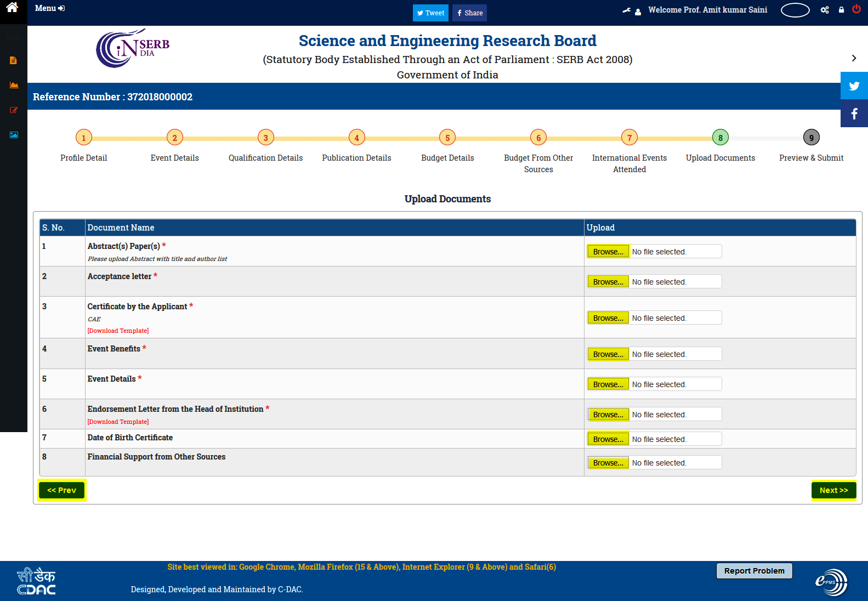Go to step 3 Qualification Details

265,138
